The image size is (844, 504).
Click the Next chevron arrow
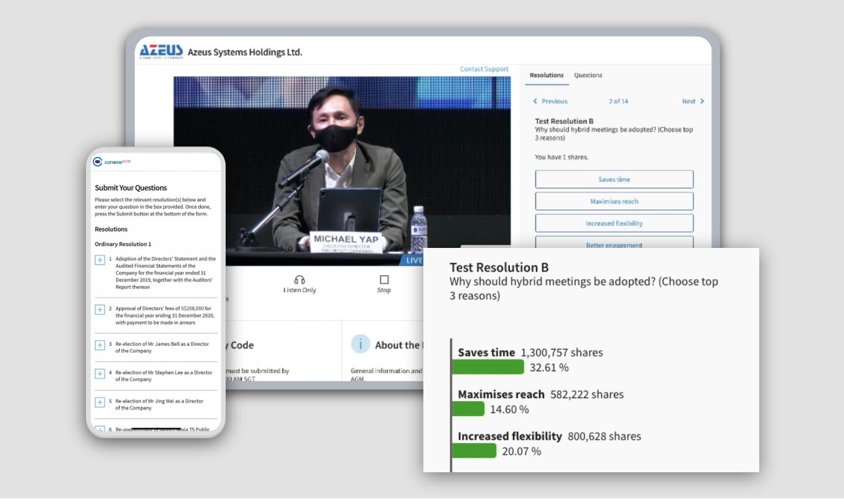pyautogui.click(x=701, y=101)
